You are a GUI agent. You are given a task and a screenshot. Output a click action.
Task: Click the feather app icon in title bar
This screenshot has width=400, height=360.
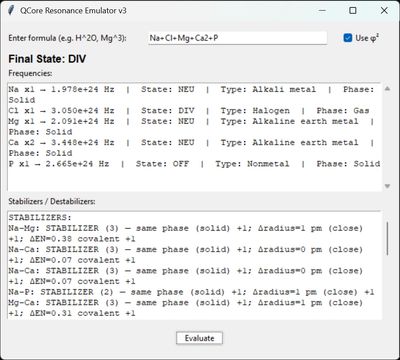11,10
